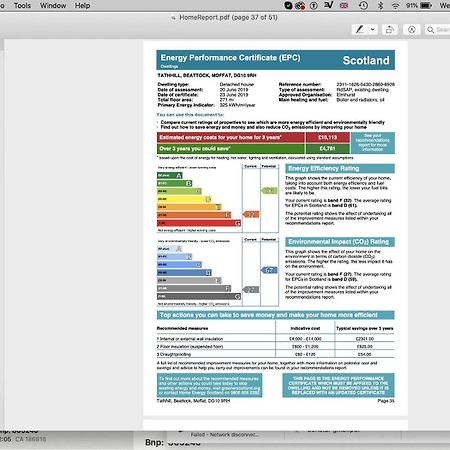
Task: Click the menu bar icon with red dot
Action: pos(300,5)
